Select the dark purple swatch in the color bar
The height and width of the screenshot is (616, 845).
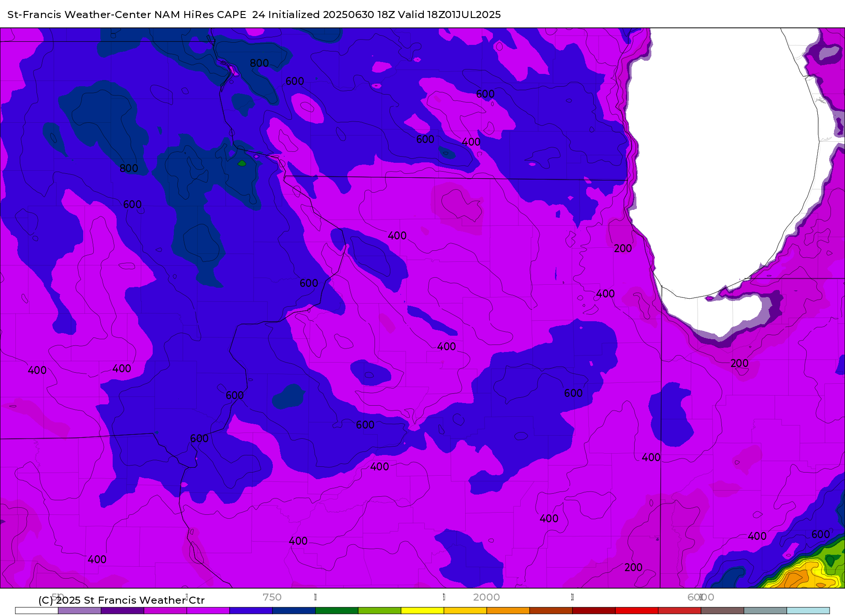coord(122,611)
